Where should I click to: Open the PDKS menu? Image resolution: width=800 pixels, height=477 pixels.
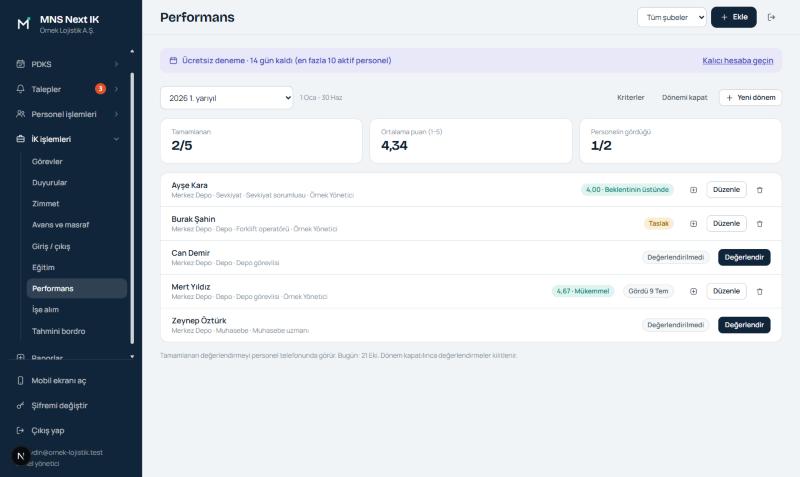point(68,64)
